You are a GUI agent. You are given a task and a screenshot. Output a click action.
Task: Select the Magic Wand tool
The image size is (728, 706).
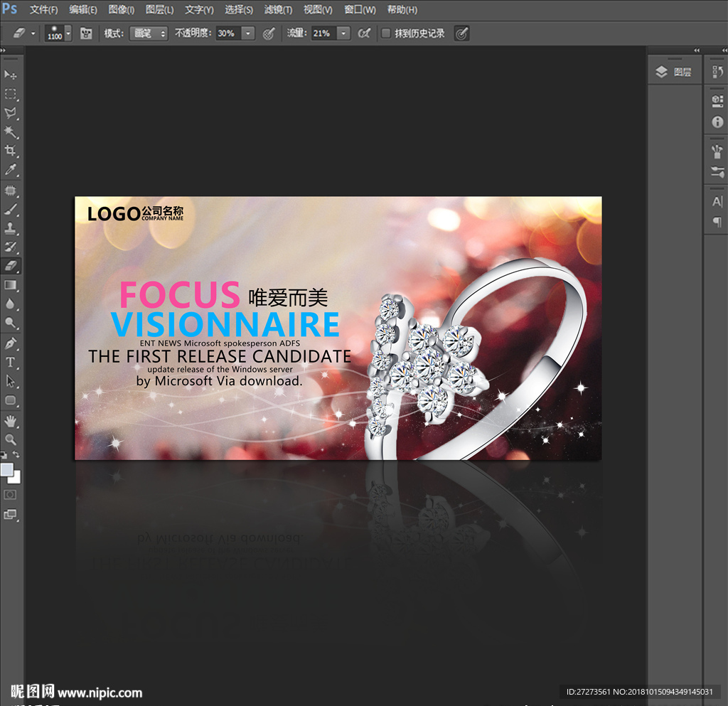coord(11,132)
